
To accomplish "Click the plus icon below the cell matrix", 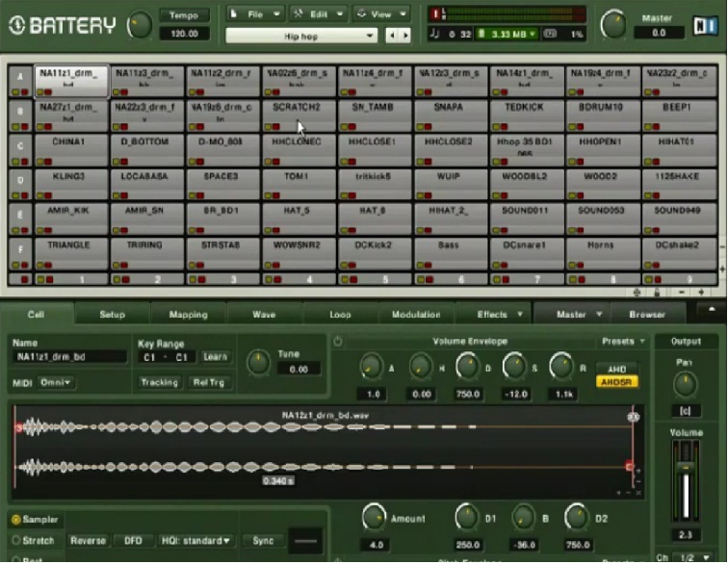I will pyautogui.click(x=701, y=293).
